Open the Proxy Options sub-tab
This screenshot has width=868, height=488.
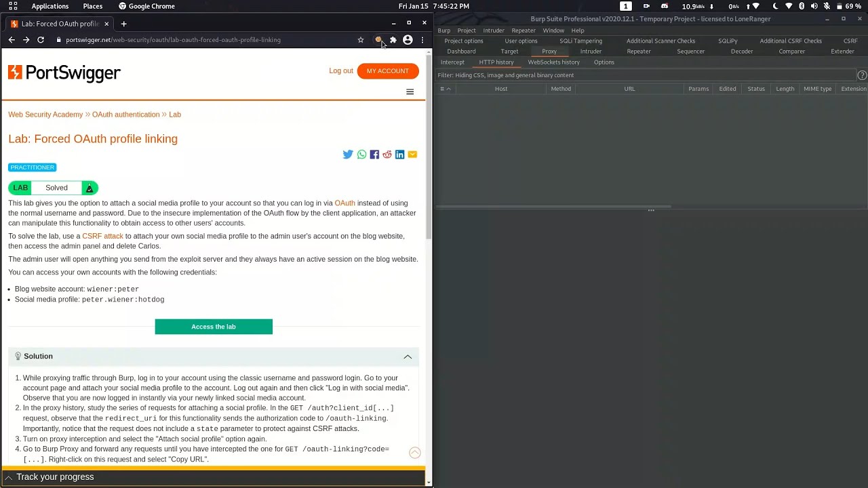point(604,62)
